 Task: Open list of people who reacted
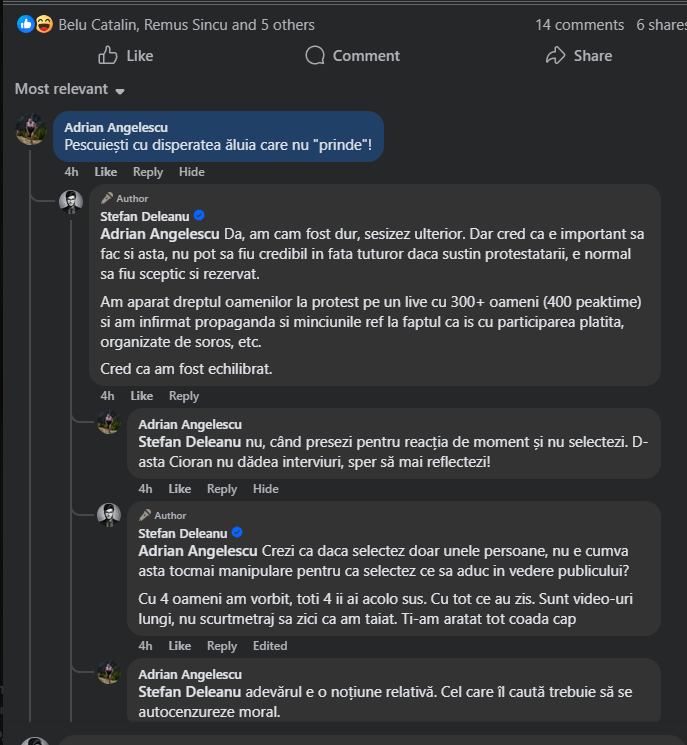click(x=187, y=24)
